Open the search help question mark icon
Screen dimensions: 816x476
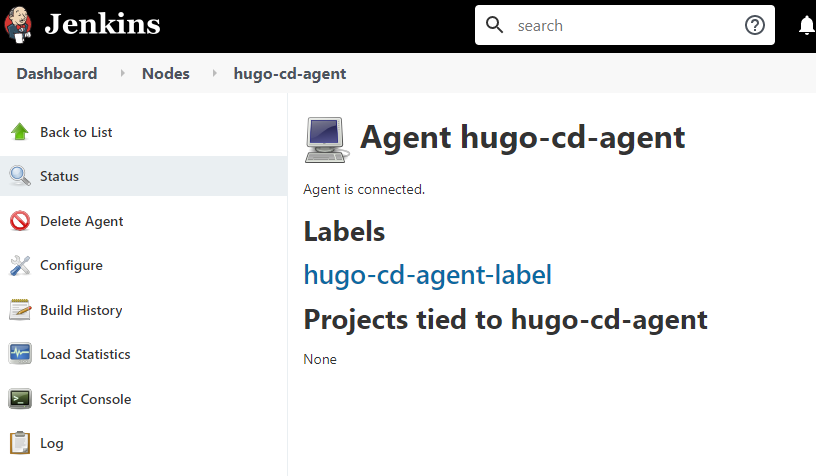(x=755, y=25)
